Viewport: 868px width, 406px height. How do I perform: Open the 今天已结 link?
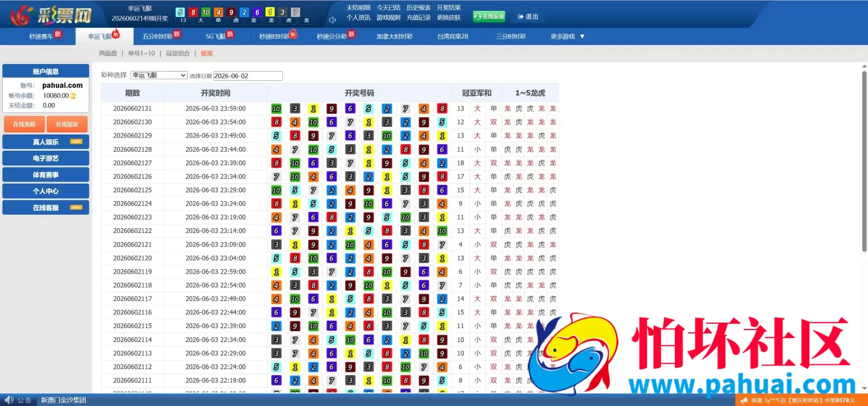(388, 8)
